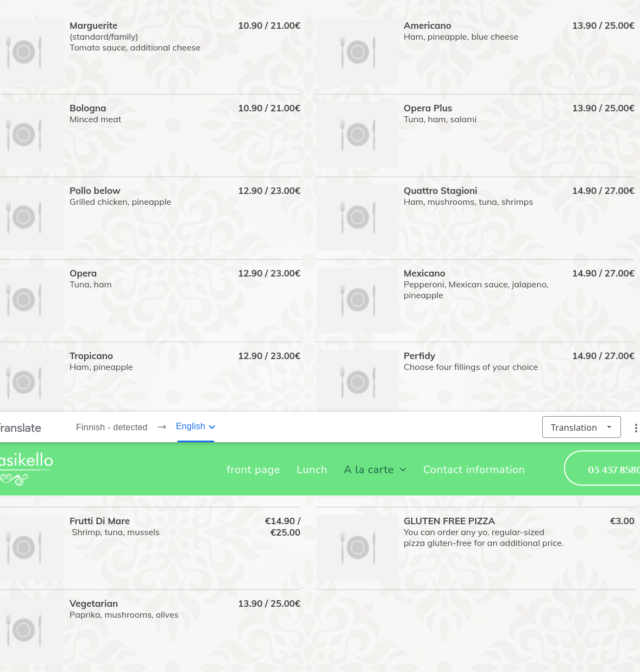The image size is (640, 672).
Task: Click the Perfidy pizza plate icon
Action: (x=357, y=382)
